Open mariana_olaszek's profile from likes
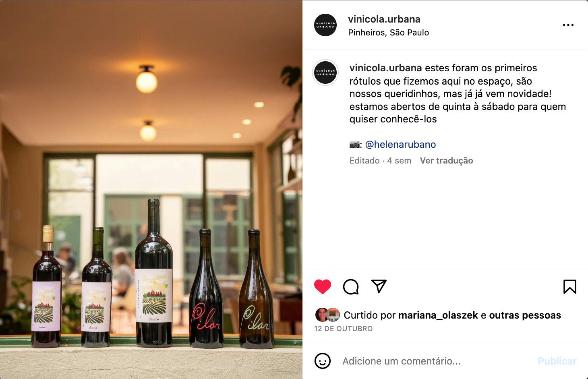Image resolution: width=588 pixels, height=379 pixels. [x=438, y=315]
